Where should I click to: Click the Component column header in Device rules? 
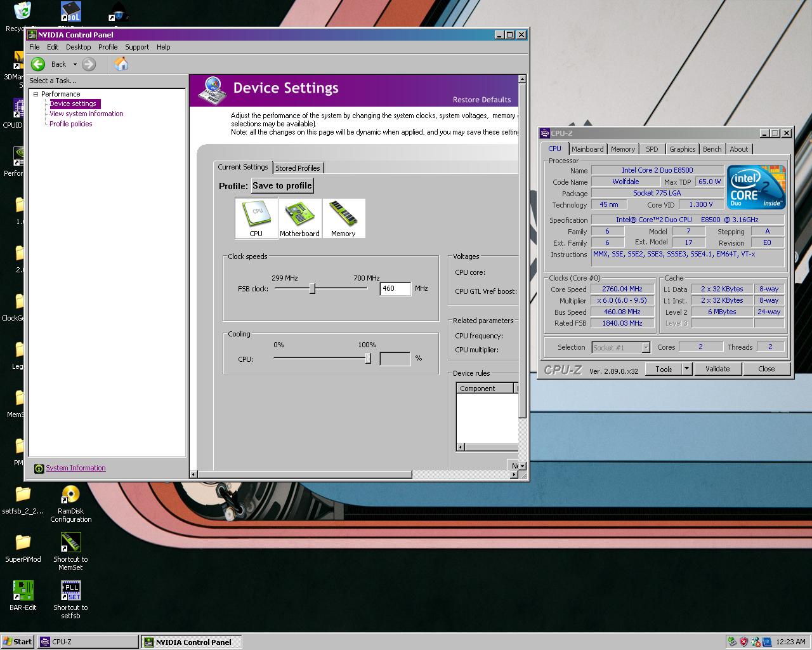coord(486,388)
